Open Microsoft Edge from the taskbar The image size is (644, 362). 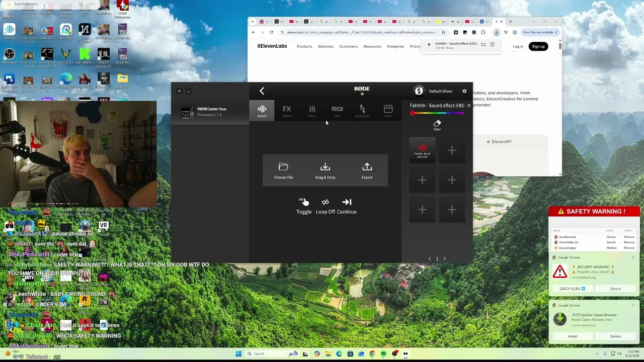339,354
